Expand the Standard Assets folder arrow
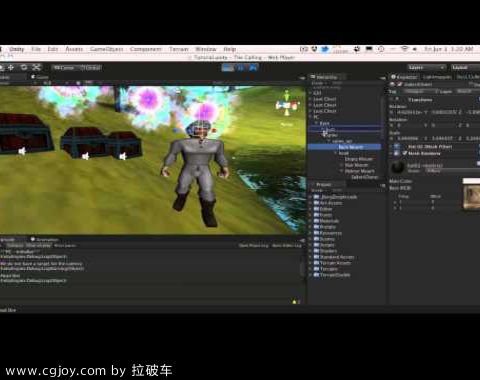Viewport: 480px width, 380px height. 310,257
